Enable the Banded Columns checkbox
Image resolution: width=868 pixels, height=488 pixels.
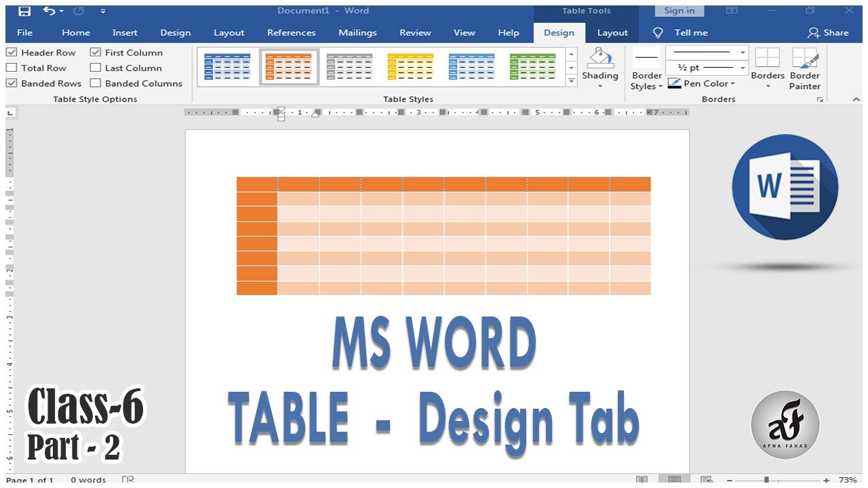96,83
